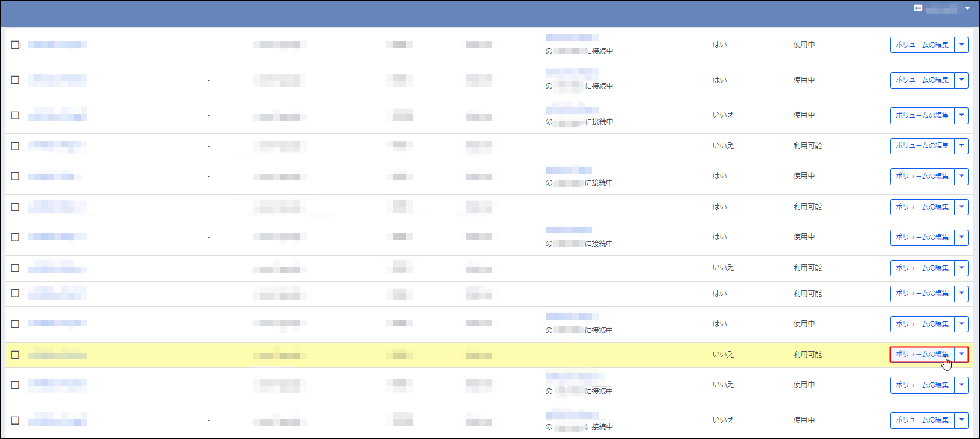Click はい in the first row
Image resolution: width=980 pixels, height=439 pixels.
(x=719, y=45)
